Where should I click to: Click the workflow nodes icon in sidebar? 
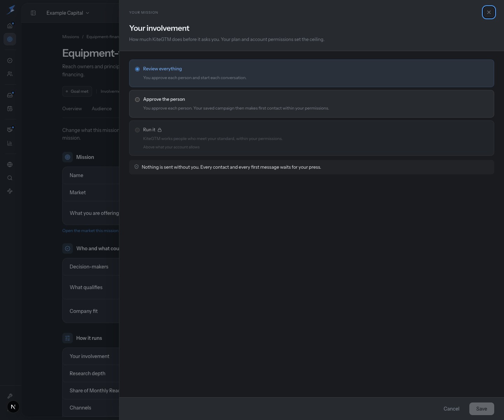(x=10, y=191)
